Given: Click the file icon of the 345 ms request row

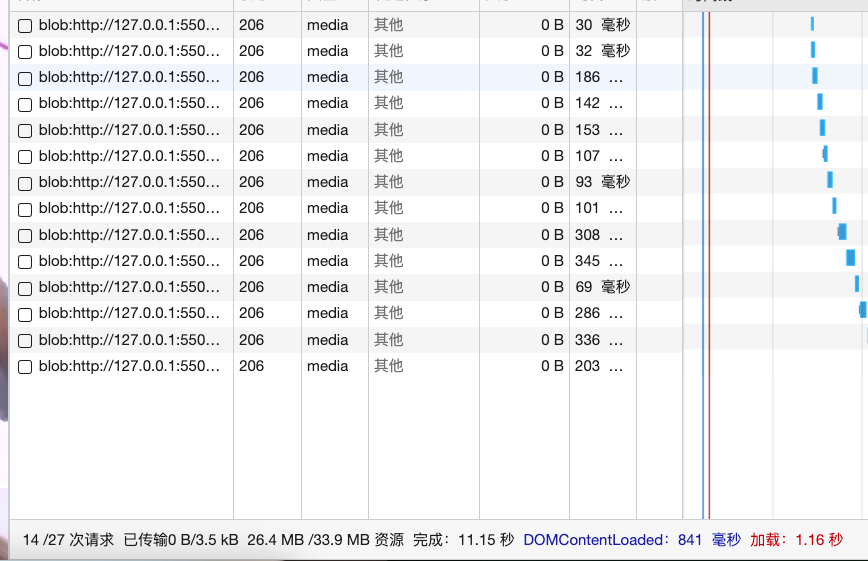Looking at the screenshot, I should (x=25, y=262).
